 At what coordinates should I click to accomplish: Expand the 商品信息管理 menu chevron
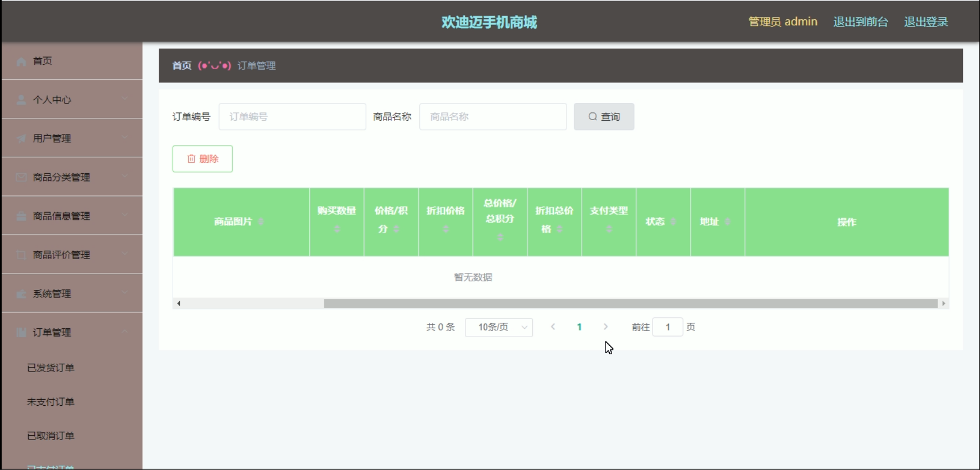[125, 215]
